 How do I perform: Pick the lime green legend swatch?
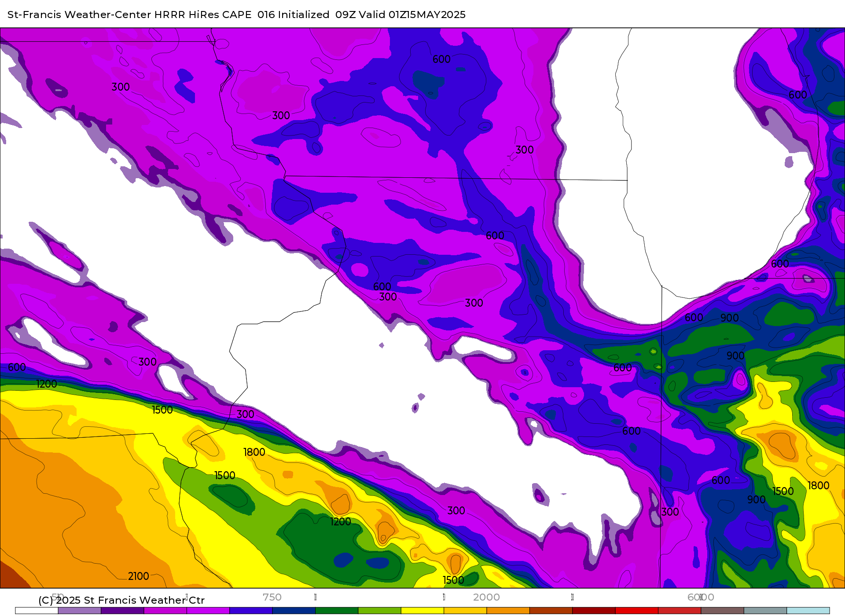pos(379,611)
